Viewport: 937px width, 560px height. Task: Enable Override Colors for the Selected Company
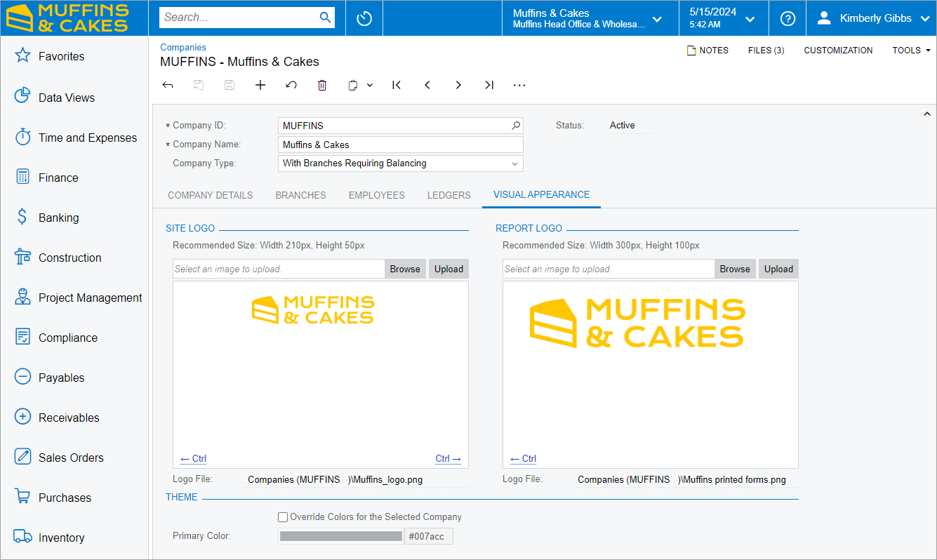tap(283, 517)
